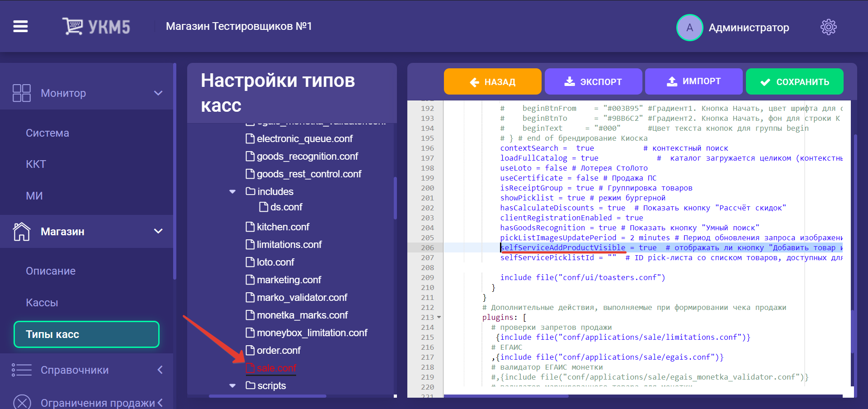Click Магазин Тестировщиков №1 store title
Viewport: 868px width, 409px height.
(239, 26)
